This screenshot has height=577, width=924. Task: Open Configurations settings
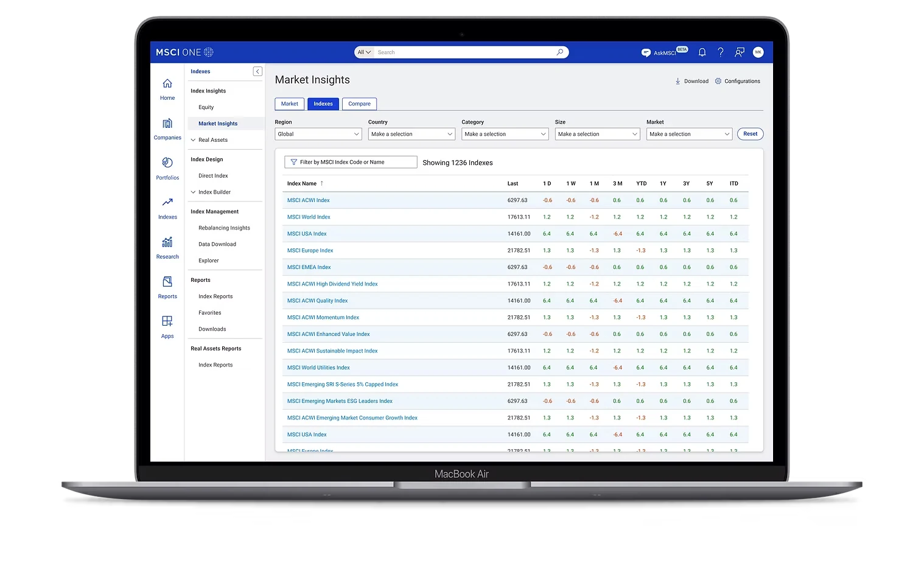tap(738, 81)
